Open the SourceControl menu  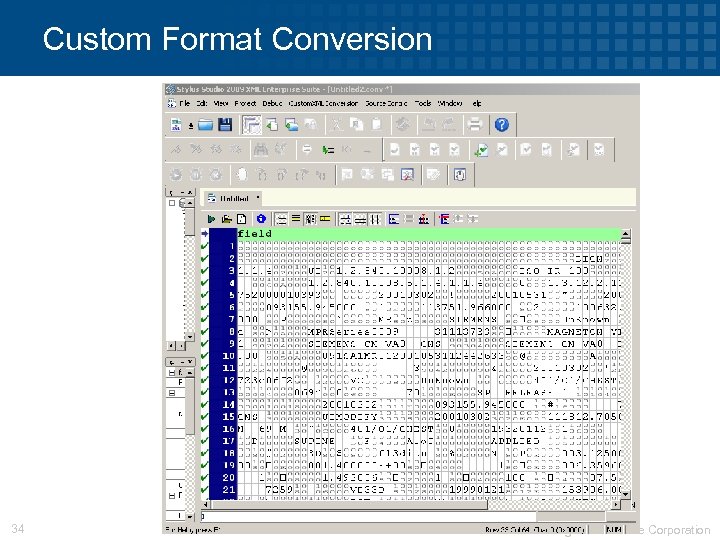(386, 103)
